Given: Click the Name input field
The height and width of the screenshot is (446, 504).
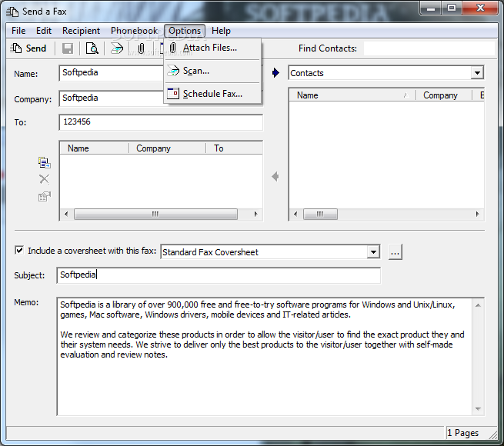Looking at the screenshot, I should (112, 73).
